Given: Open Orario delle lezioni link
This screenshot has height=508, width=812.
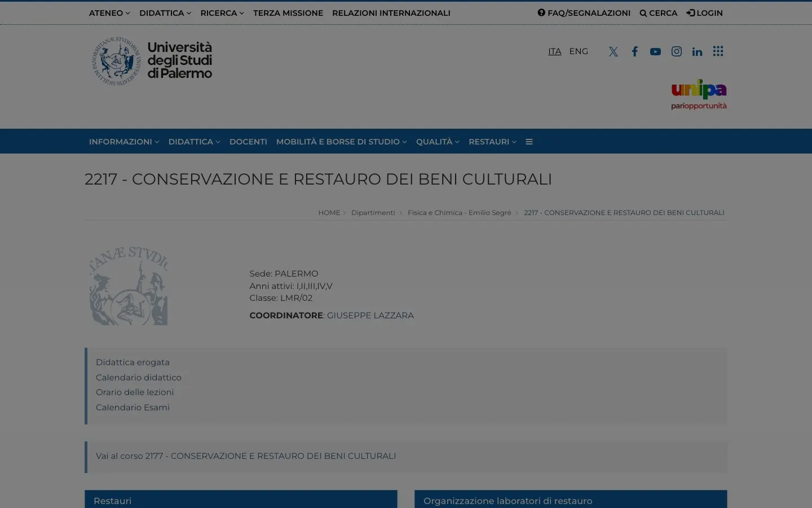Looking at the screenshot, I should click(135, 392).
